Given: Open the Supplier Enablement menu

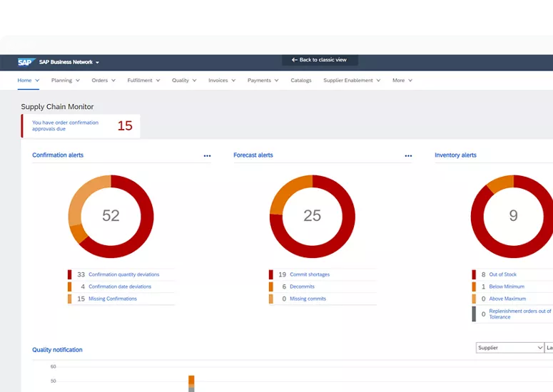Looking at the screenshot, I should click(352, 81).
